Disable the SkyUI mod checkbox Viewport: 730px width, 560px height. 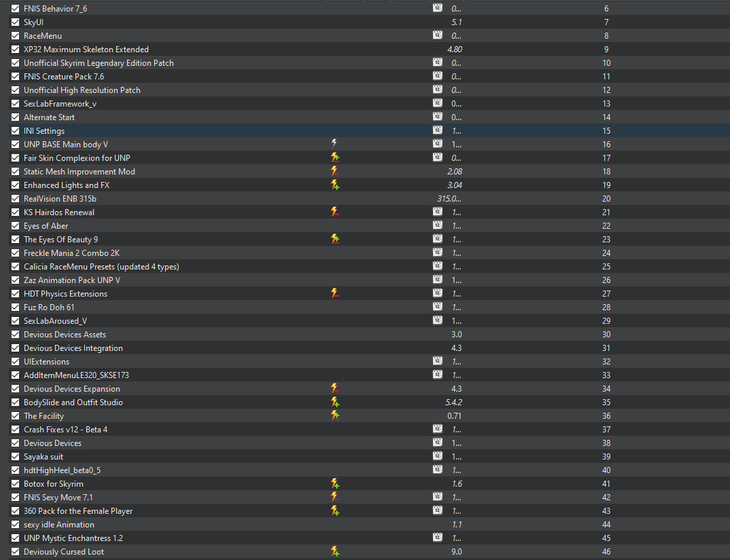[x=16, y=22]
